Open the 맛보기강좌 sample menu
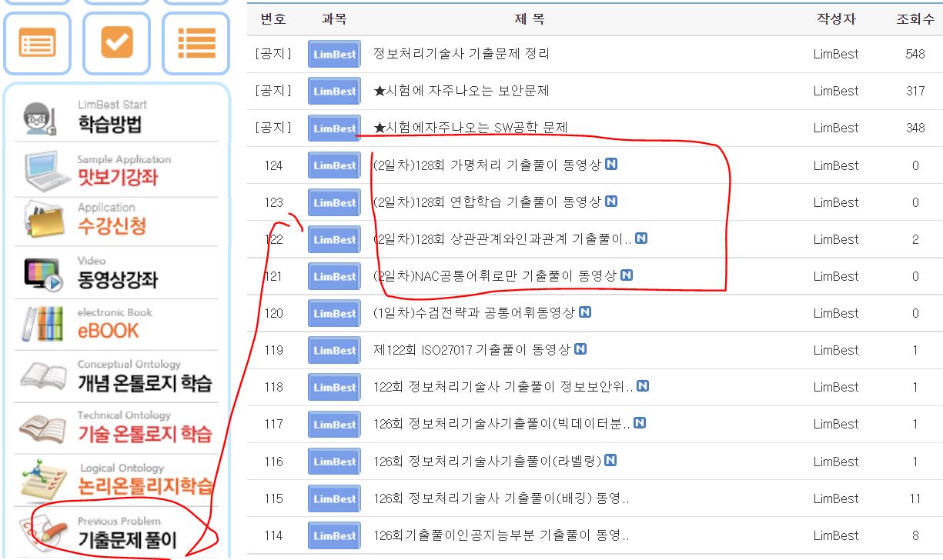 pos(116,170)
